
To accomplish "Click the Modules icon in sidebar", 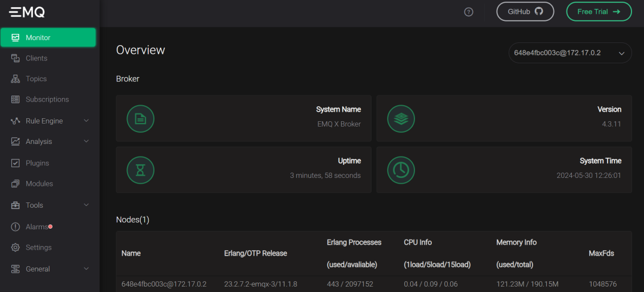I will [x=16, y=184].
